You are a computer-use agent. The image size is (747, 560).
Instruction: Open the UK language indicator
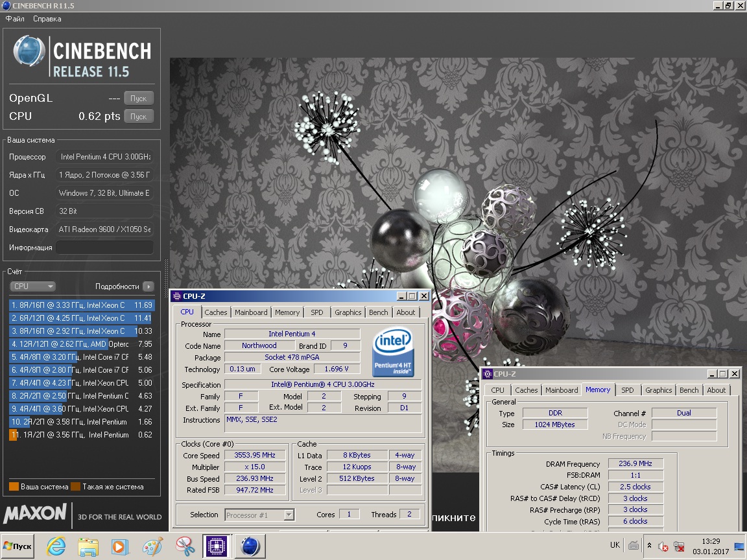615,545
